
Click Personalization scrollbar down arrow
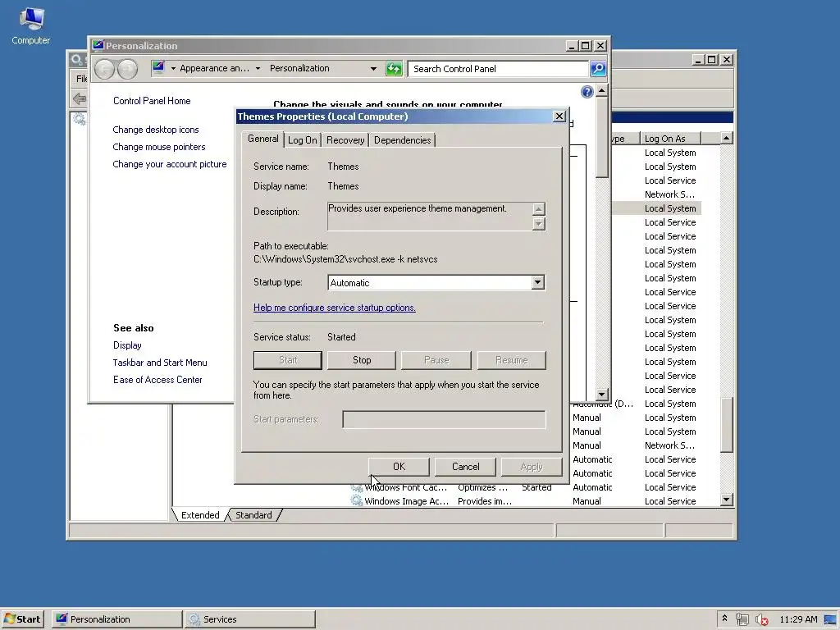(602, 395)
